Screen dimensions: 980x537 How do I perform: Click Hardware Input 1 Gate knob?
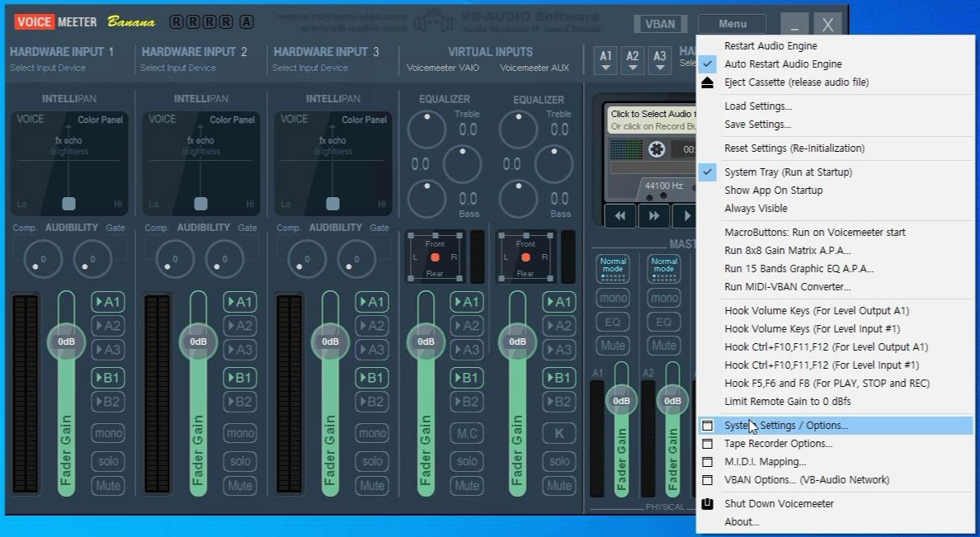92,259
